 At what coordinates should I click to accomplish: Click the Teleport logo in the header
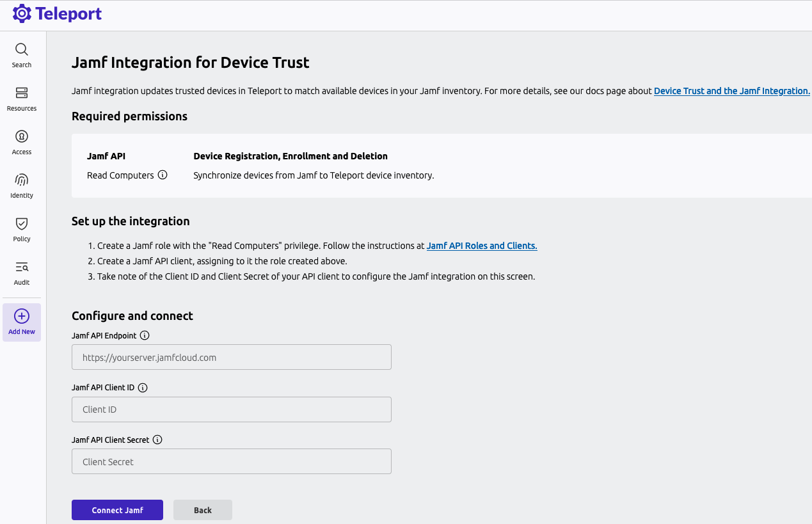click(x=56, y=13)
